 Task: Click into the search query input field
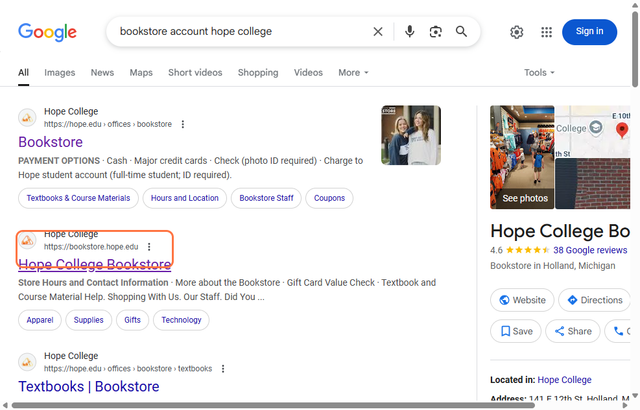241,31
